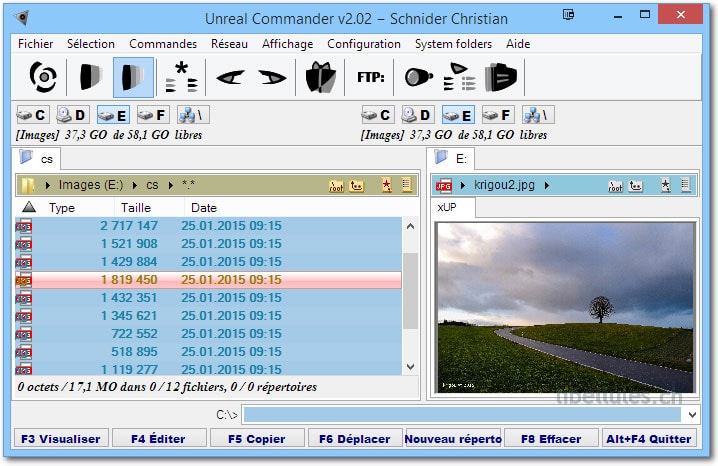This screenshot has width=718, height=466.
Task: Select drive C in left panel
Action: coord(31,115)
